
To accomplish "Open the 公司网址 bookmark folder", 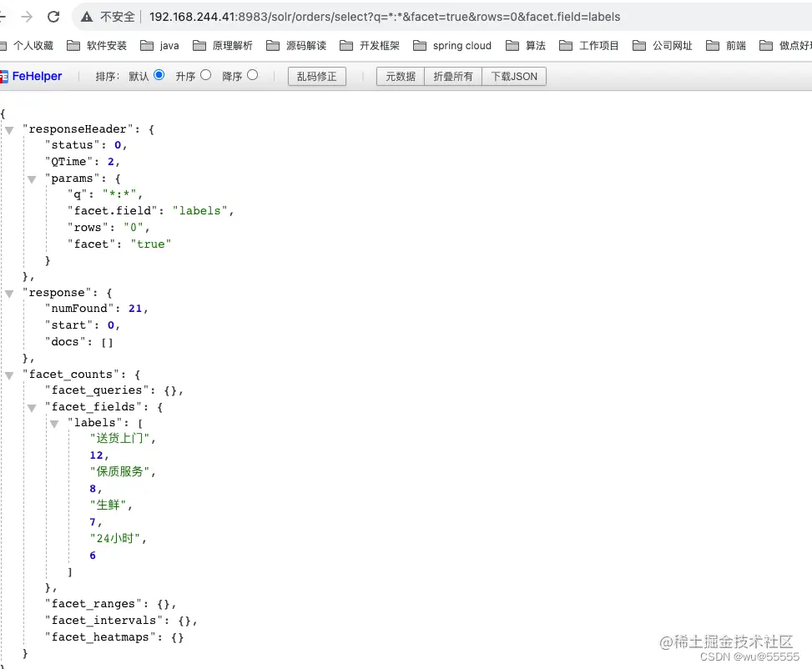I will (663, 46).
